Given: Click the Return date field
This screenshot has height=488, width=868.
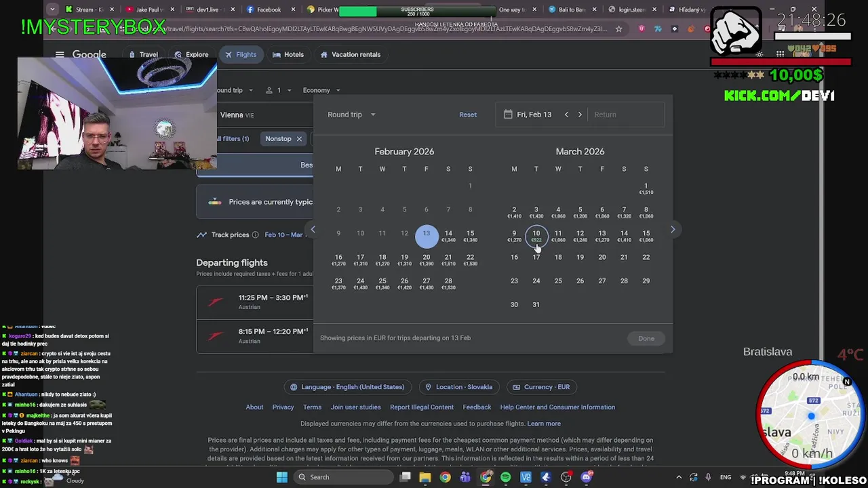Looking at the screenshot, I should tap(626, 115).
